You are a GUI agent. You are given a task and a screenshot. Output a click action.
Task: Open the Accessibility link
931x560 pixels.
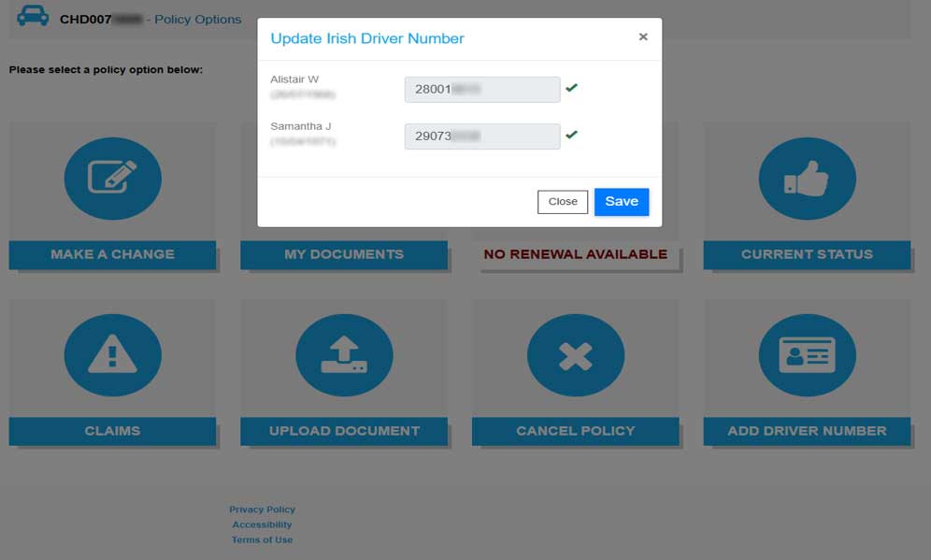[x=262, y=524]
